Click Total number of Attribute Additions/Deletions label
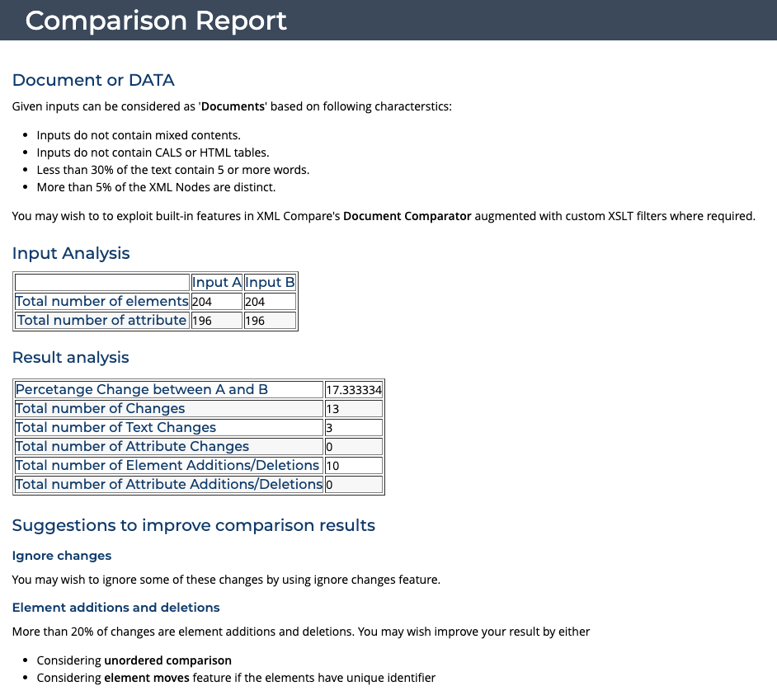777x700 pixels. (x=168, y=484)
